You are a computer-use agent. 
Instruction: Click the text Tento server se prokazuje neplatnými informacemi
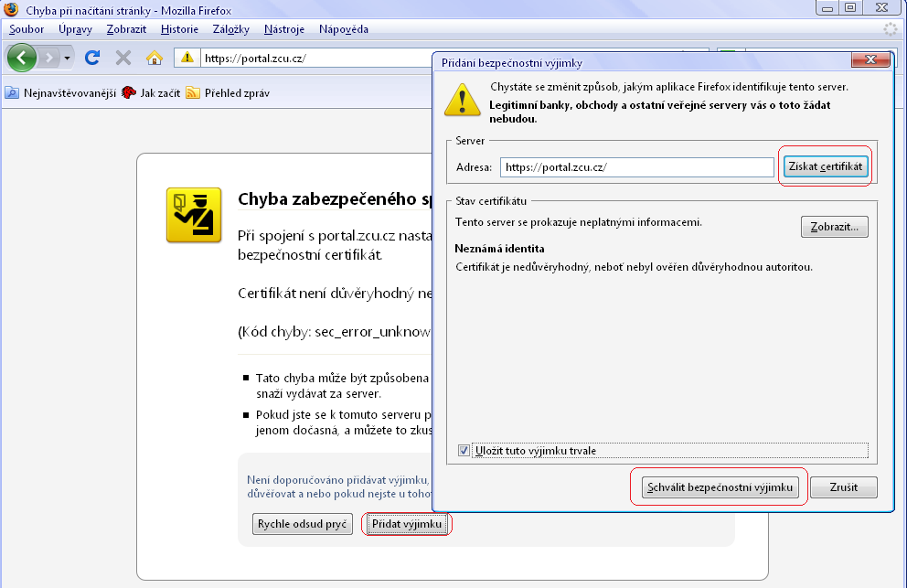click(x=579, y=222)
